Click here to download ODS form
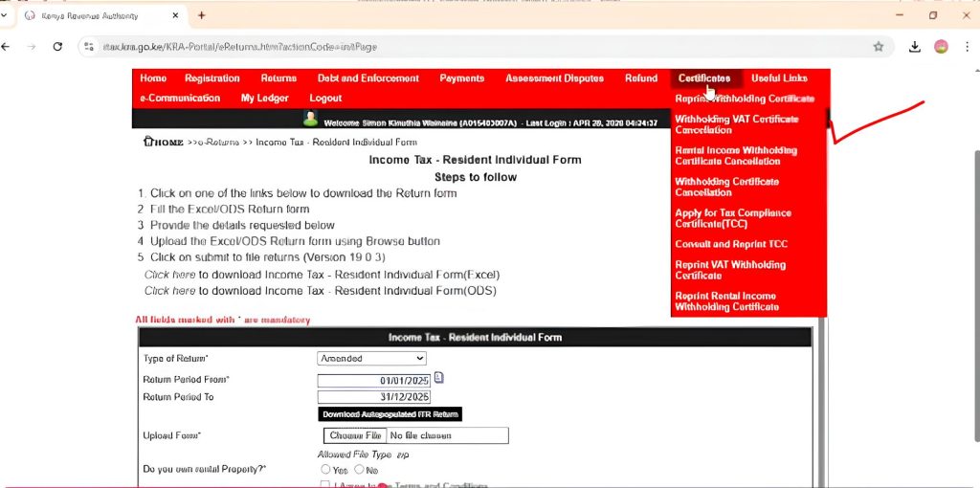This screenshot has width=980, height=488. pyautogui.click(x=169, y=291)
